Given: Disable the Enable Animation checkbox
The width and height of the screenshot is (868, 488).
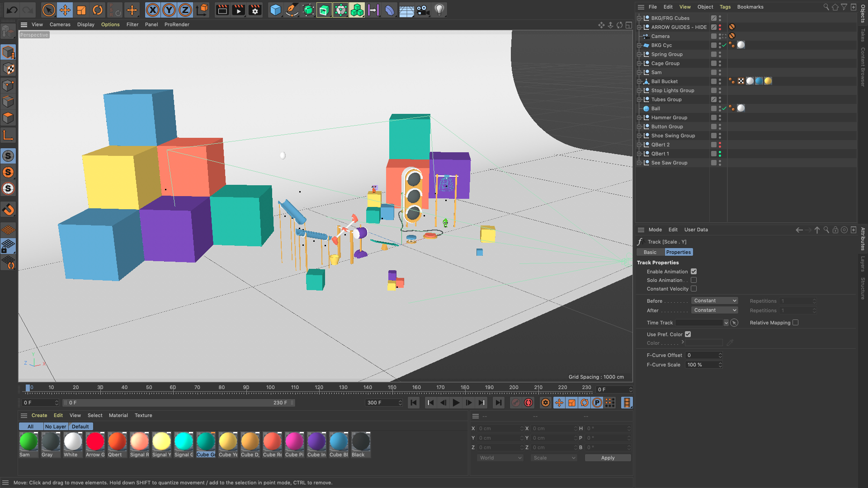Looking at the screenshot, I should point(693,272).
